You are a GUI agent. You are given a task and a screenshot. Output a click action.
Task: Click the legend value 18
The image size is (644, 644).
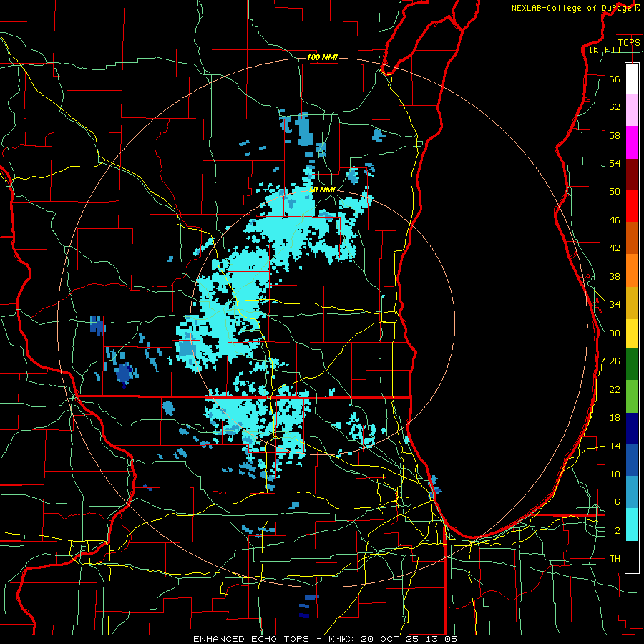[615, 418]
